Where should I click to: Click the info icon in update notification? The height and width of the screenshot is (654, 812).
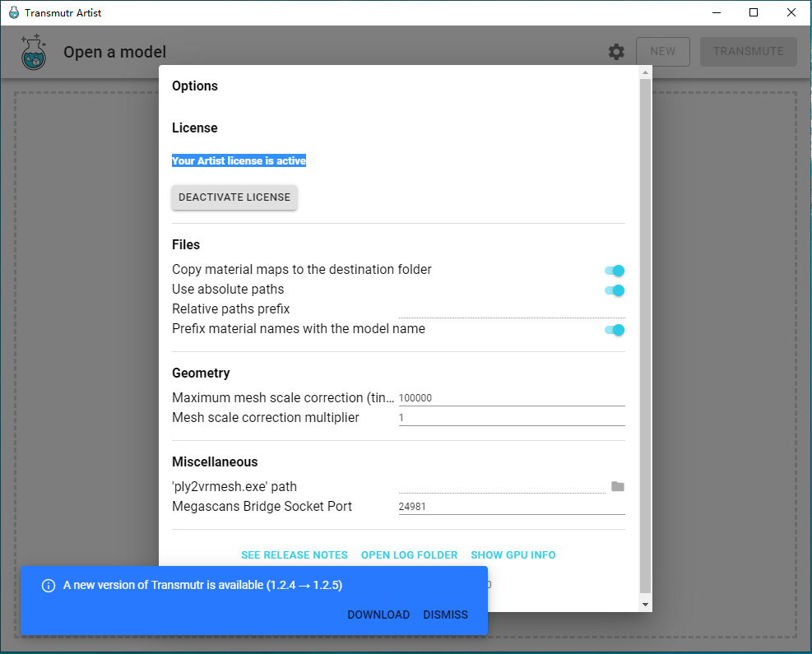[49, 586]
